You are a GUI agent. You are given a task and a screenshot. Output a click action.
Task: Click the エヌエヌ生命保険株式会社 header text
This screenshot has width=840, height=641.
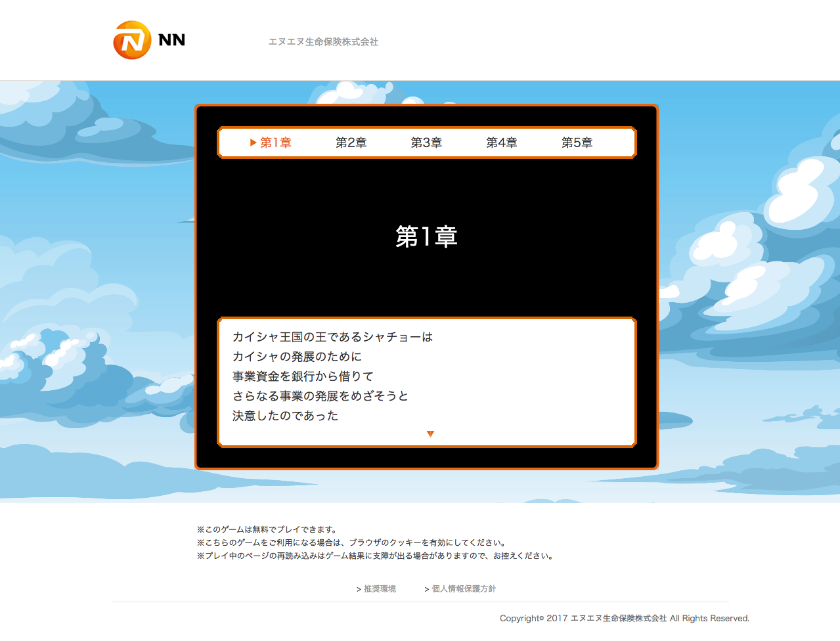(x=323, y=42)
